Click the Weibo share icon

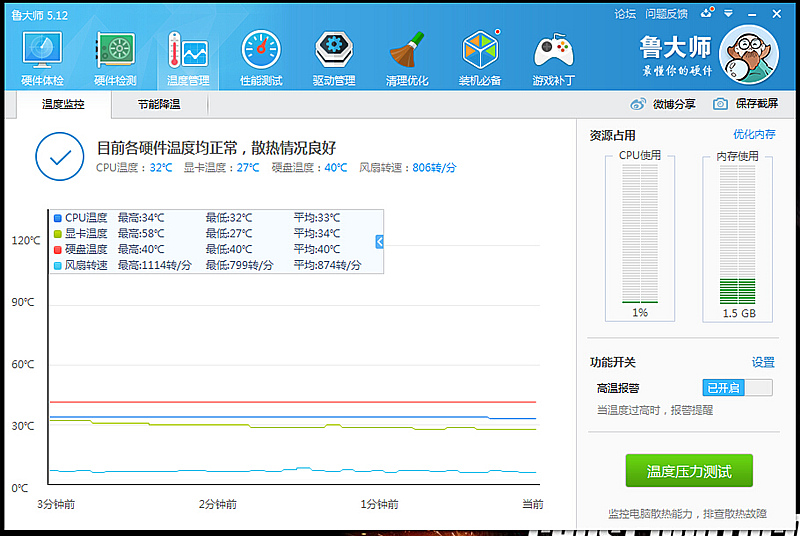point(638,104)
